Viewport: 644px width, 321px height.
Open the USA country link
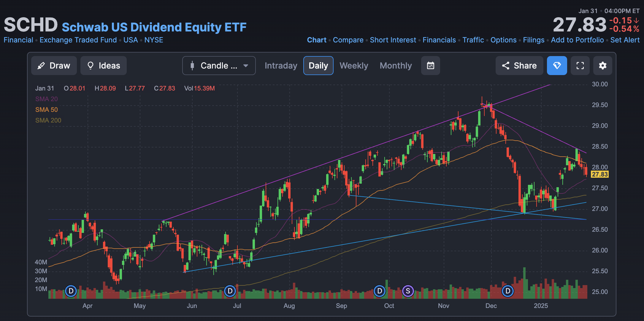click(131, 40)
